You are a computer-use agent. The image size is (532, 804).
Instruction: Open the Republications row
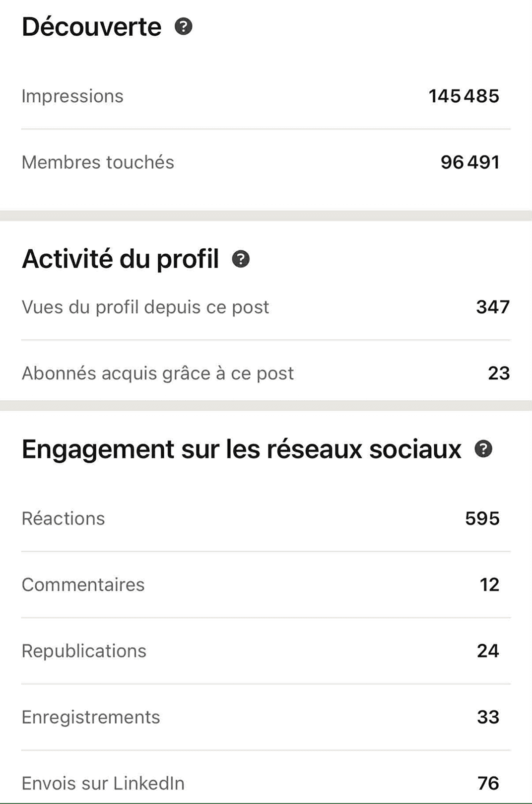(x=266, y=651)
